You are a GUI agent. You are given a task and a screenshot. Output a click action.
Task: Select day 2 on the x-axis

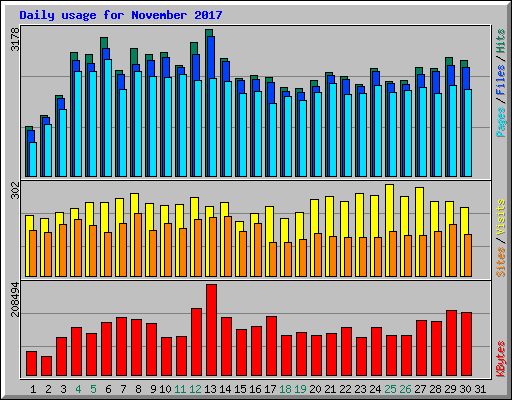(48, 389)
